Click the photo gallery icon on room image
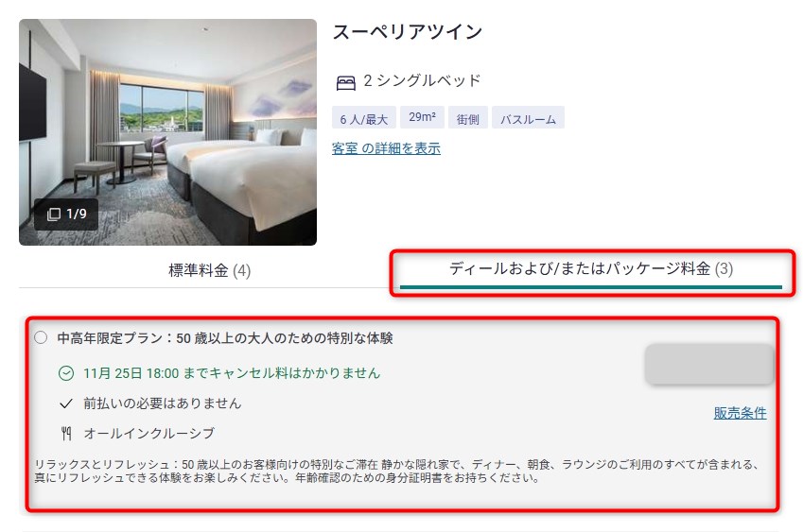 pyautogui.click(x=54, y=215)
